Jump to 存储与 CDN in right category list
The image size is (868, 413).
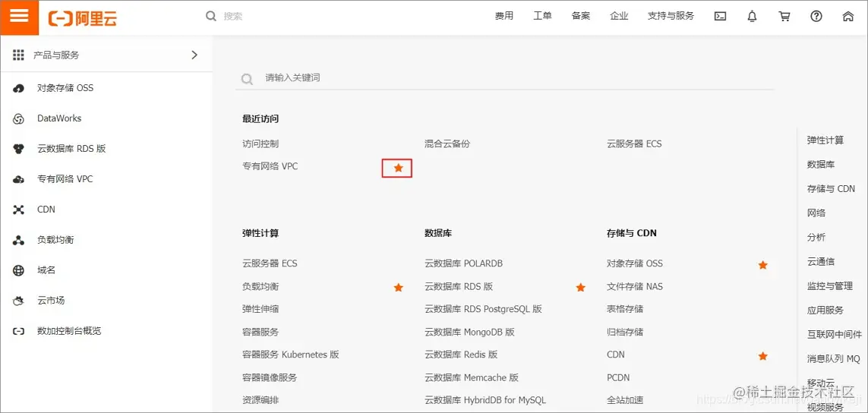coord(831,189)
